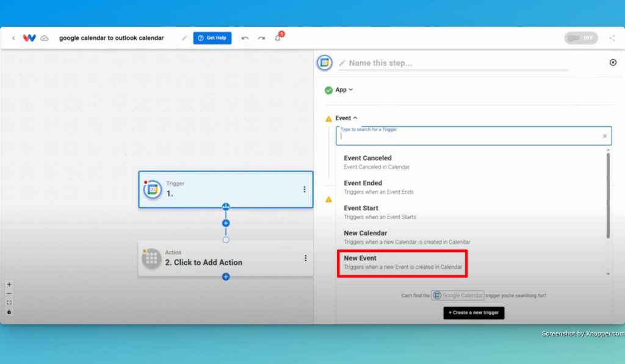Open Action node three-dot menu
This screenshot has width=625, height=364.
[x=305, y=259]
